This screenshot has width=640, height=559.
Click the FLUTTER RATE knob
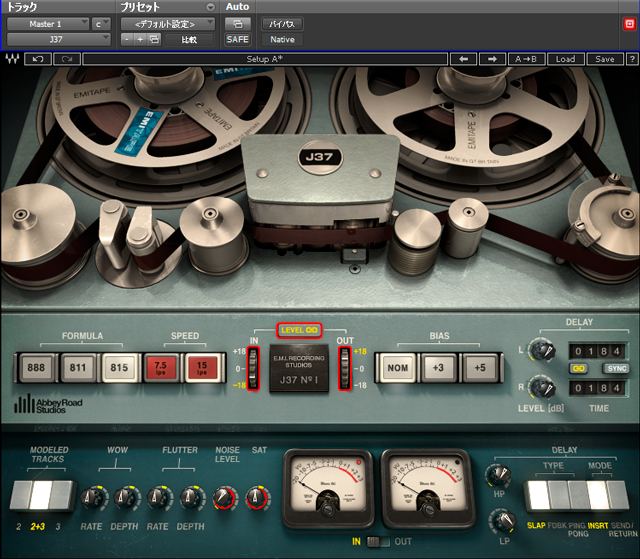click(158, 497)
